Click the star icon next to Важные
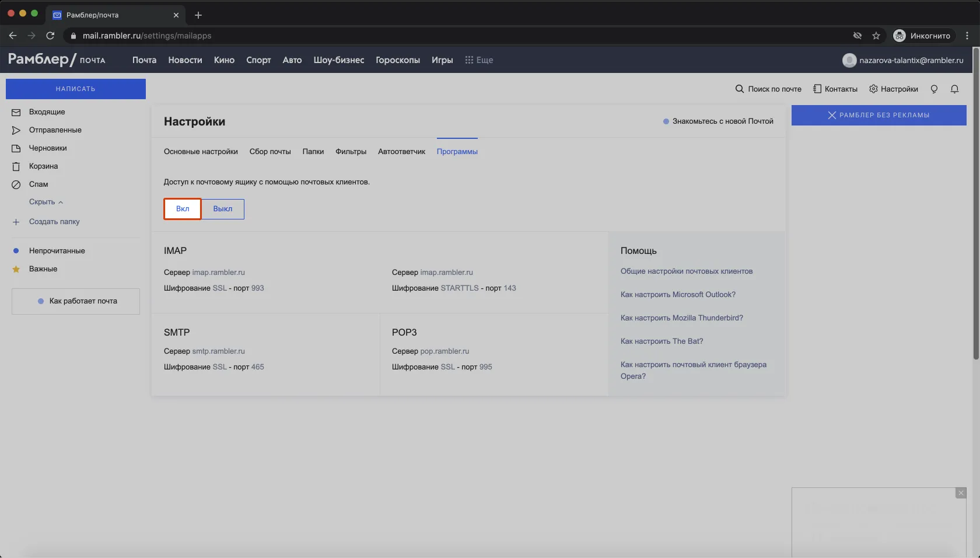Screen dimensions: 980x558 tap(16, 269)
